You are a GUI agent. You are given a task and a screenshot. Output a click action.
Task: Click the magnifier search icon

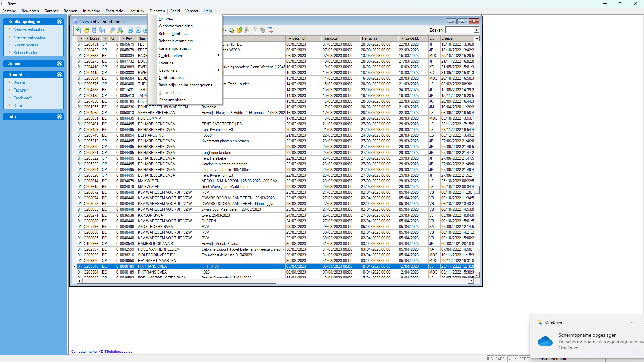[112, 30]
